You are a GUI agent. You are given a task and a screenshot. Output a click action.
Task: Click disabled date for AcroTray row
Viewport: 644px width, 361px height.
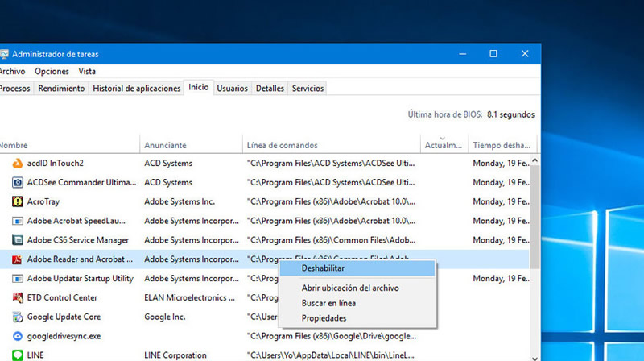pyautogui.click(x=501, y=201)
